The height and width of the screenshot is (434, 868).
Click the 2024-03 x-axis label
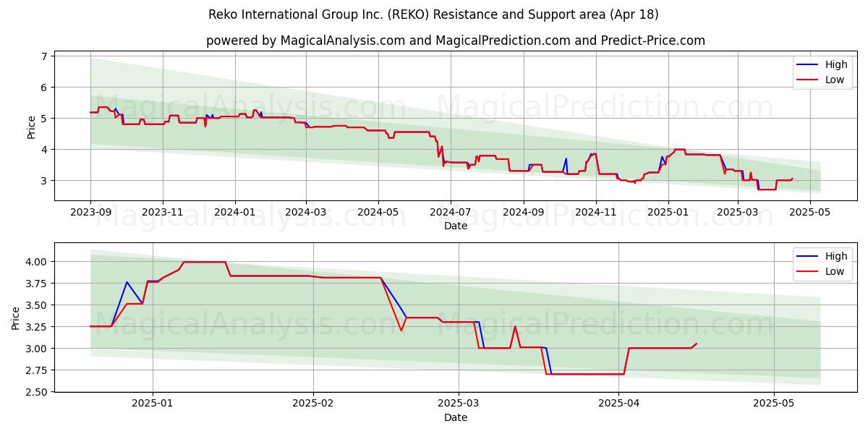point(305,213)
